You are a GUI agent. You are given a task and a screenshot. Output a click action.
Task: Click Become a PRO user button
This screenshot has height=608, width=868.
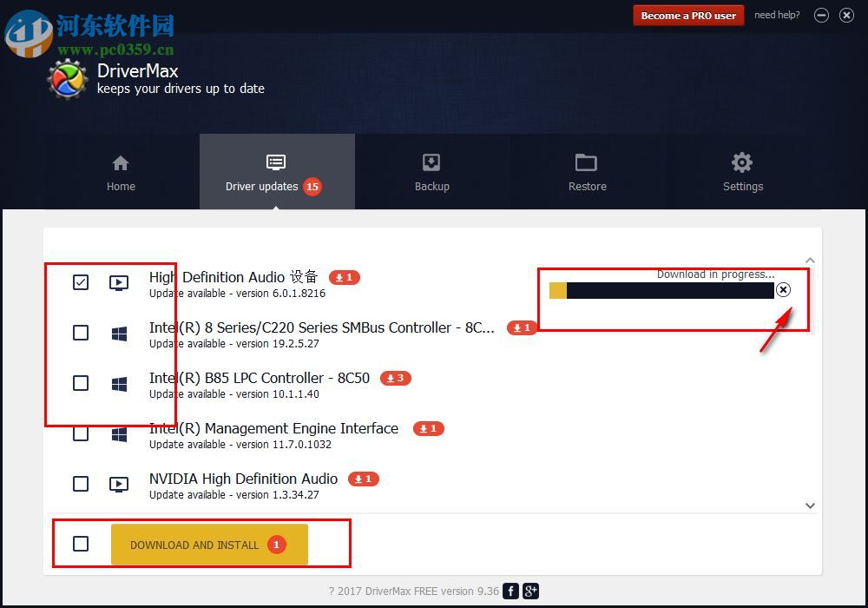point(688,16)
